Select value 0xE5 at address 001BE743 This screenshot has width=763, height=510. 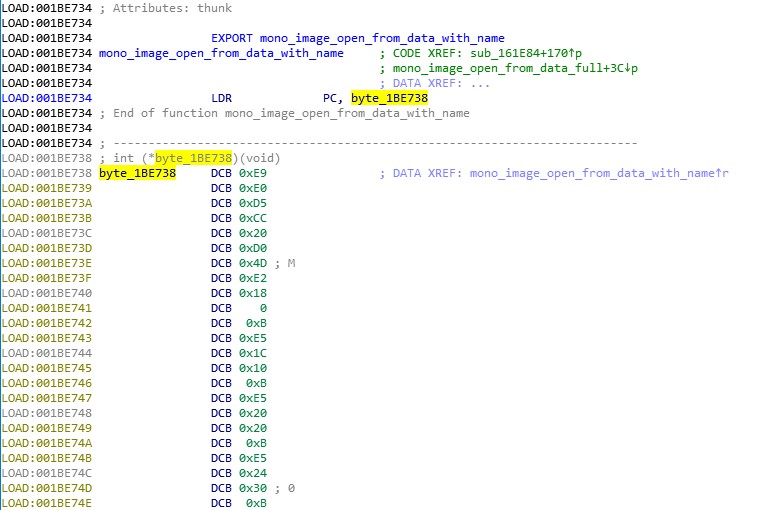[253, 339]
